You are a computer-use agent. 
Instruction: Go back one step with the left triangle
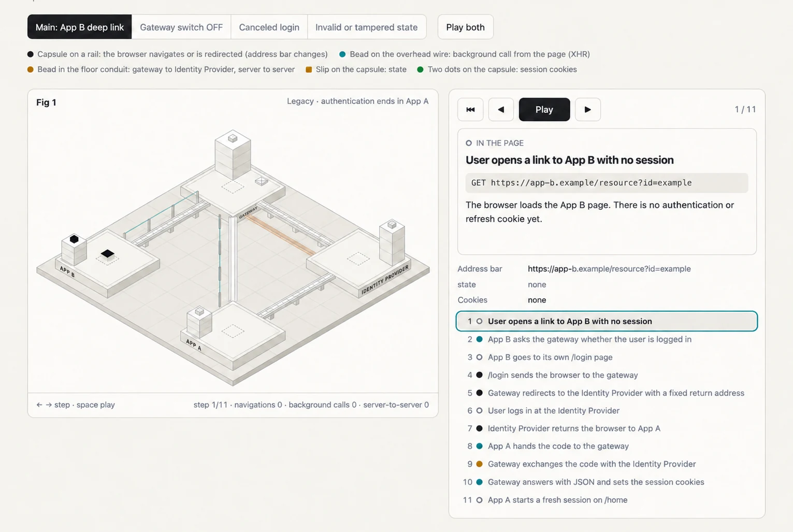coord(501,109)
